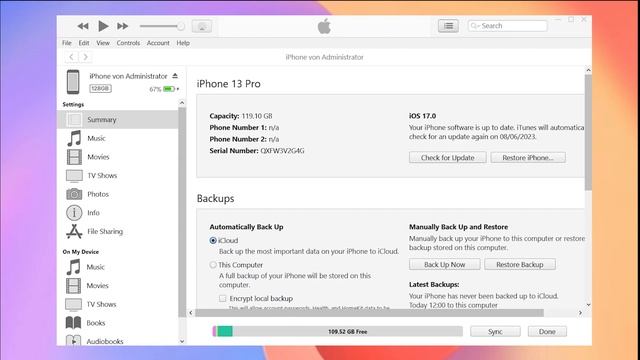Click the iPhone device icon in sidebar
This screenshot has height=360, width=640.
(x=73, y=82)
